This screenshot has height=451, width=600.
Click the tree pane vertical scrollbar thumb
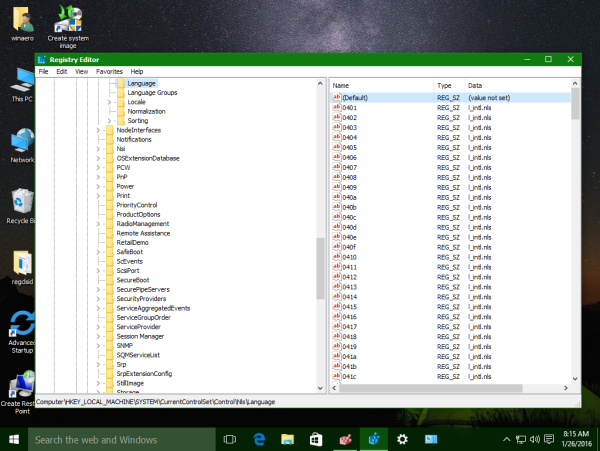click(x=320, y=268)
